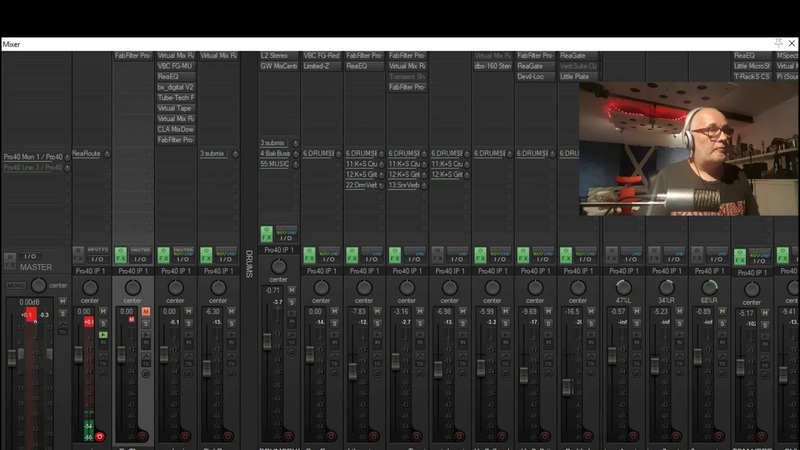Open the GW MixCentric plugin slot
This screenshot has height=450, width=800.
tap(279, 66)
